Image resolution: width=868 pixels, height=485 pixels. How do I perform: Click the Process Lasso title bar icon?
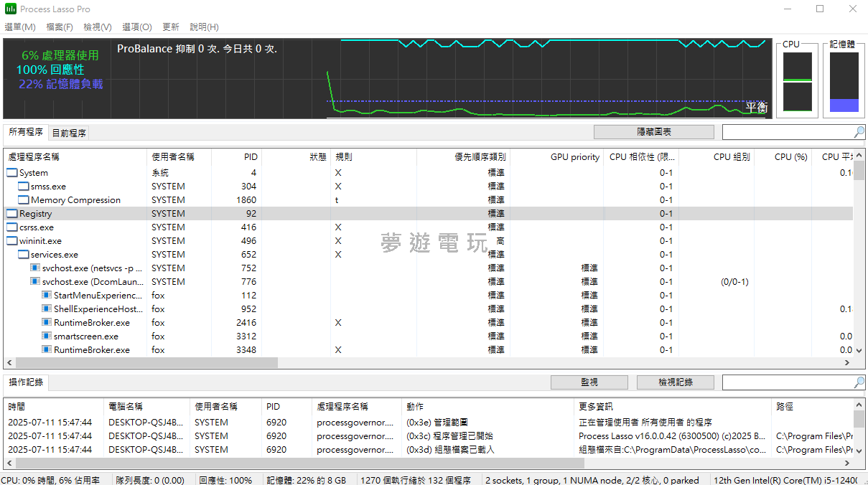tap(11, 9)
